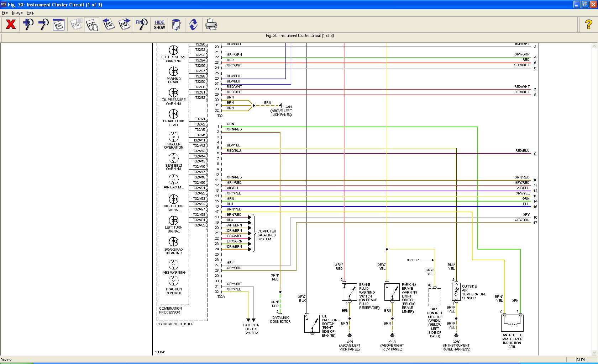Toggle the Hide/Show wires button

(x=159, y=25)
